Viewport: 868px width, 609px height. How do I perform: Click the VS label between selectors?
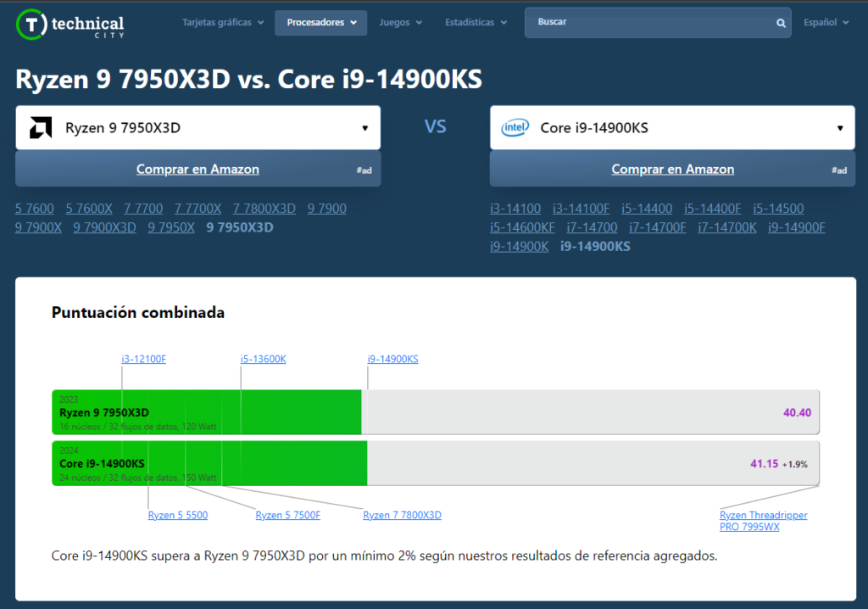(435, 127)
